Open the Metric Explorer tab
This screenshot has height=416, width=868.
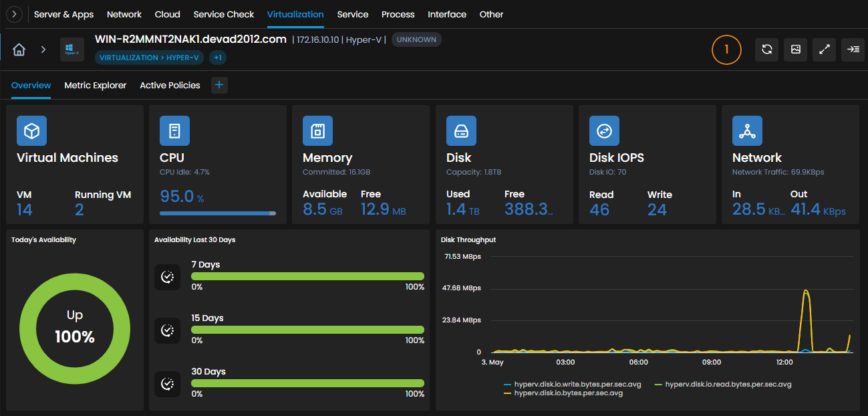pos(96,85)
